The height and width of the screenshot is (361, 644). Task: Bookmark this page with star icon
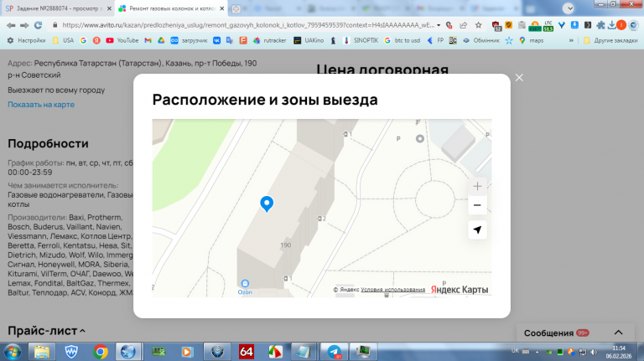pos(479,25)
